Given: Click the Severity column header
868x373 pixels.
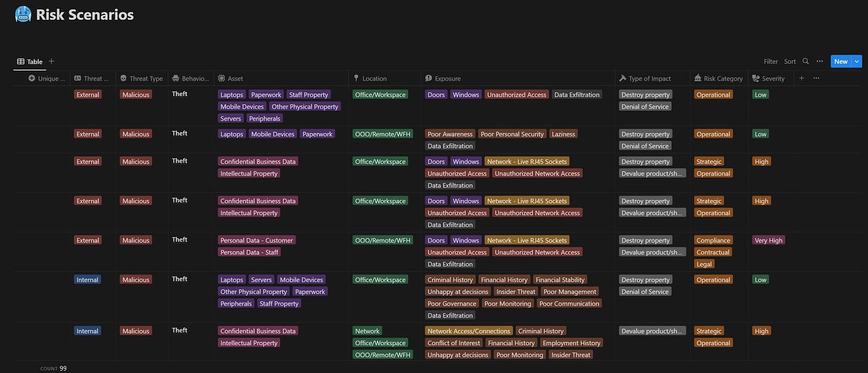Looking at the screenshot, I should tap(768, 78).
